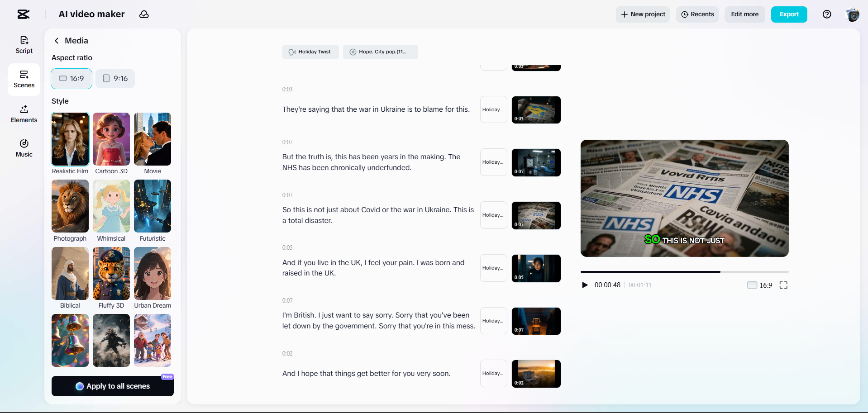Viewport: 868px width, 413px height.
Task: Choose the golden bells style
Action: pyautogui.click(x=70, y=340)
